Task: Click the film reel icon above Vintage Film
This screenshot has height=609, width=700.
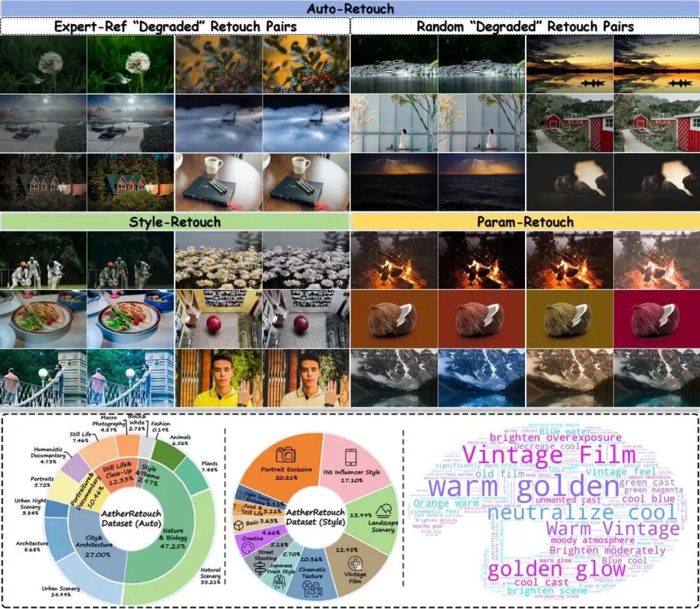Action: click(356, 564)
